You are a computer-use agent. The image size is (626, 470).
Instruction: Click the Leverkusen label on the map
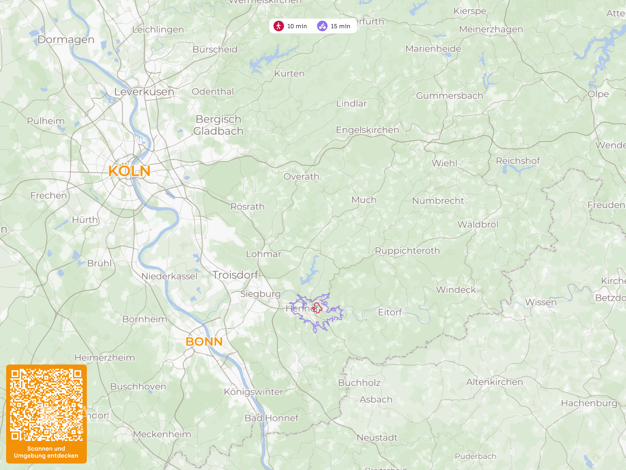144,91
